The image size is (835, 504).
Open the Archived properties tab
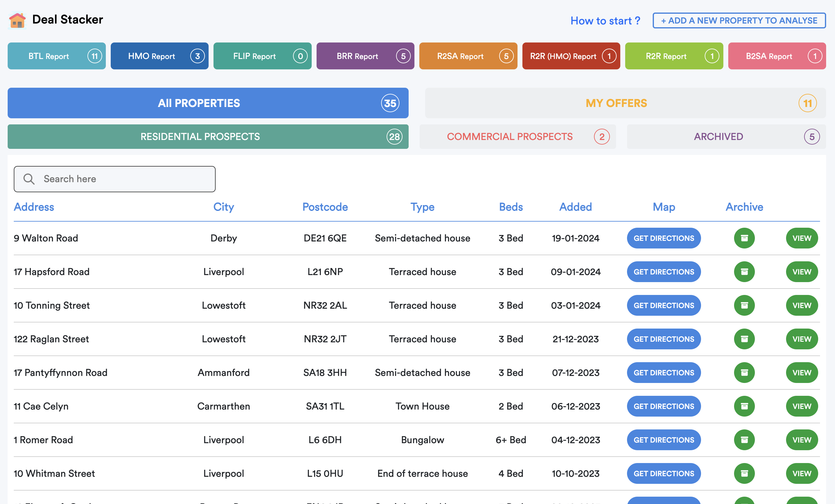click(x=726, y=137)
